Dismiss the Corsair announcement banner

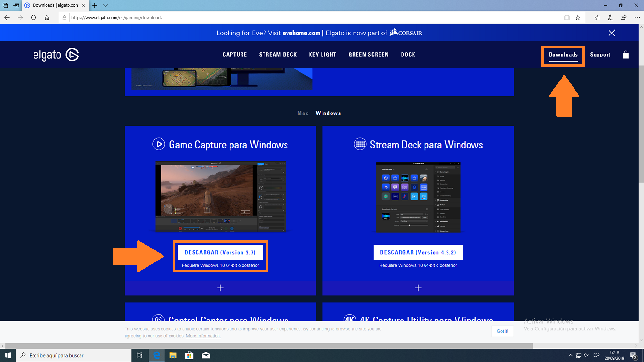[x=611, y=33]
